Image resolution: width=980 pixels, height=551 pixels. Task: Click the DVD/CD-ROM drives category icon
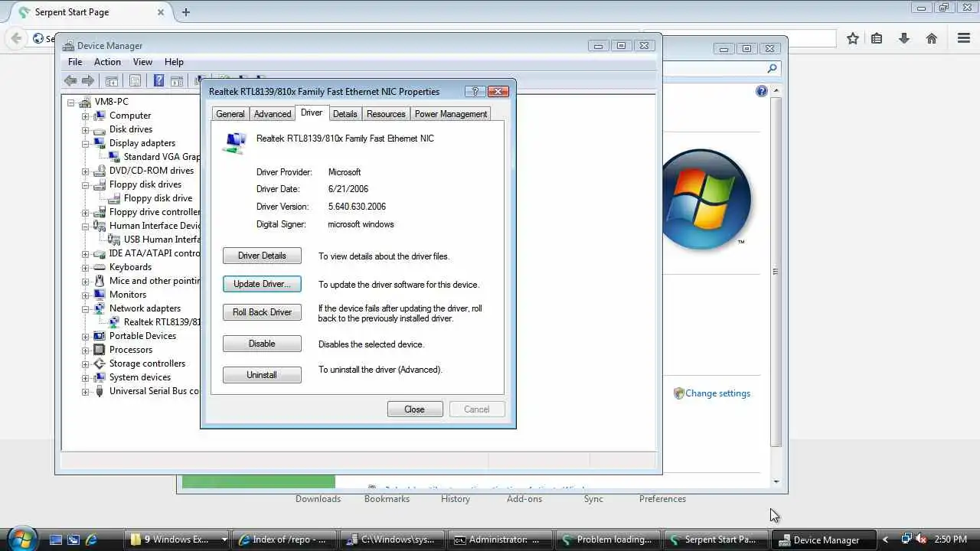click(x=100, y=171)
